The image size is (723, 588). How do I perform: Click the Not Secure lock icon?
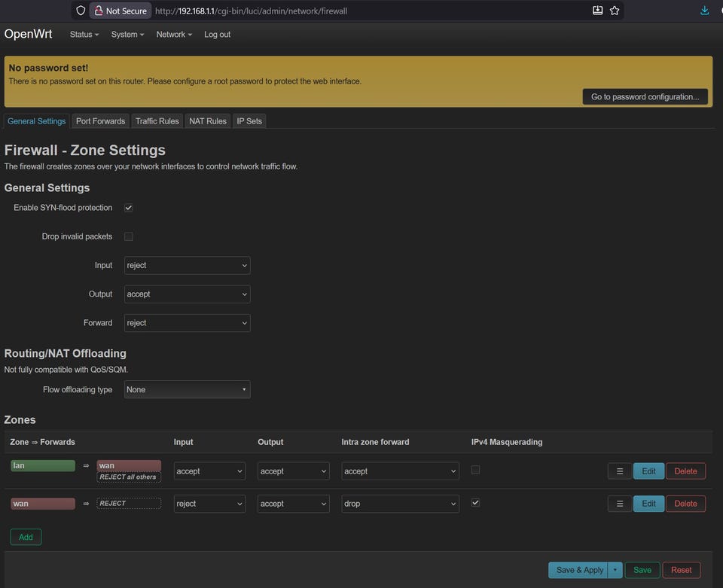(x=99, y=11)
